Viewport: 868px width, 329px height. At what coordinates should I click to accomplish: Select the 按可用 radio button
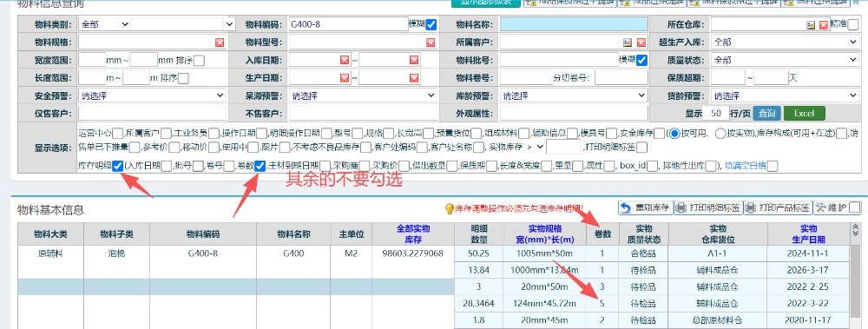coord(674,133)
